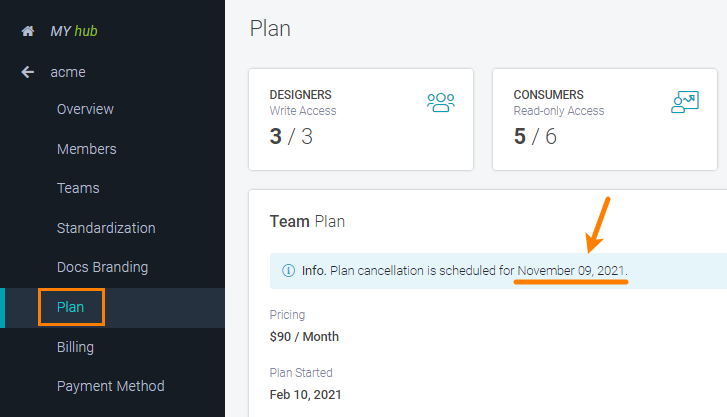727x417 pixels.
Task: Click the info icon in cancellation notice
Action: pyautogui.click(x=289, y=271)
